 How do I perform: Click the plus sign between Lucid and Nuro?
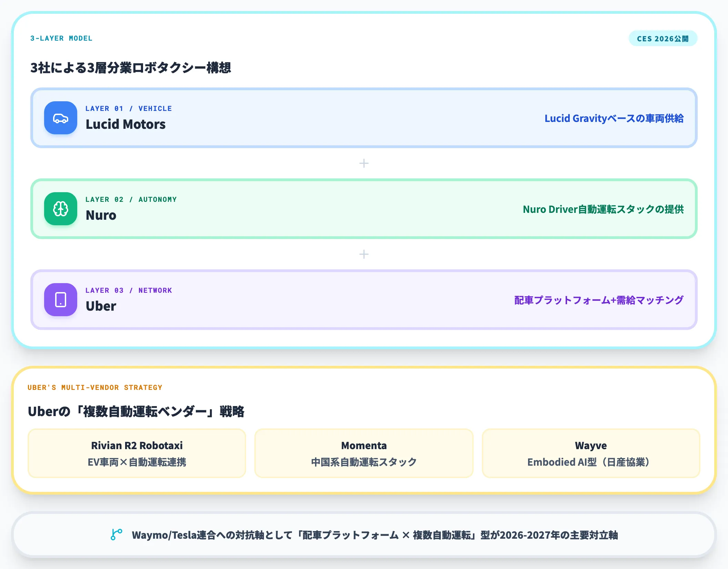click(364, 163)
